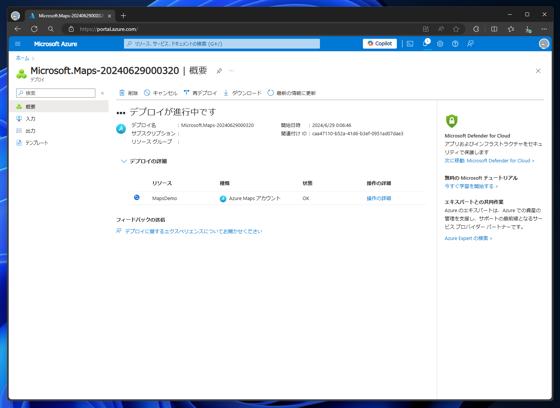Open a new browser tab with plus

[x=123, y=16]
